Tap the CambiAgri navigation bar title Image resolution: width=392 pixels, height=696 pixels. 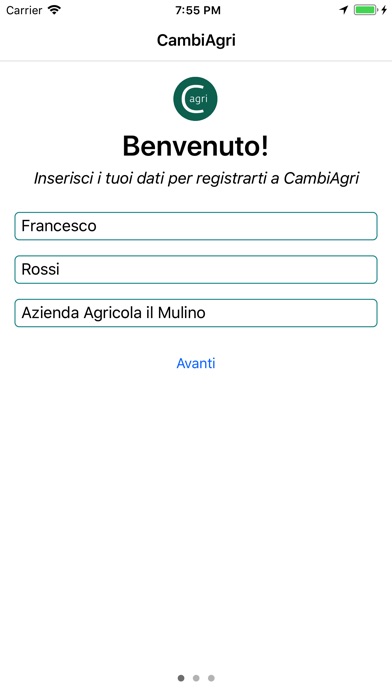[196, 40]
